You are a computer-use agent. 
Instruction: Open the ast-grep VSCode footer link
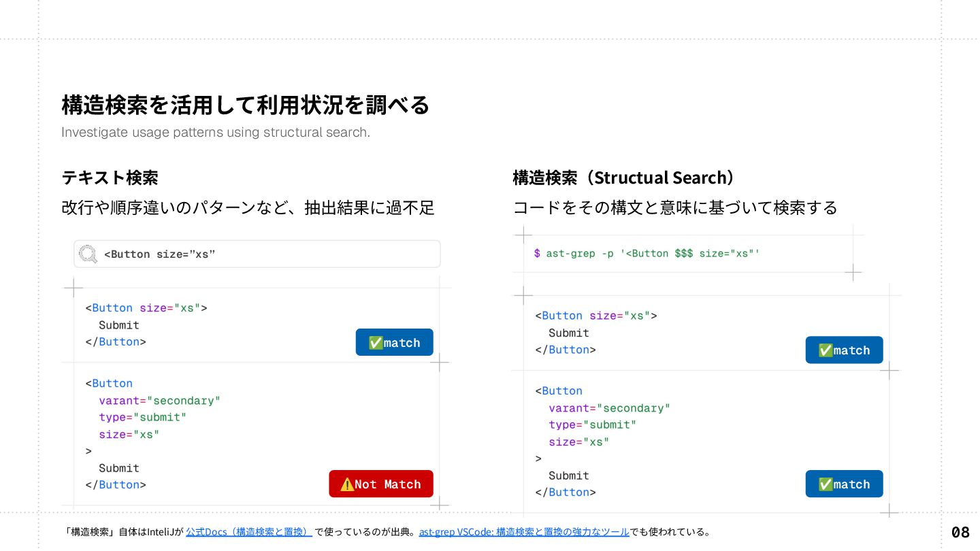point(523,532)
